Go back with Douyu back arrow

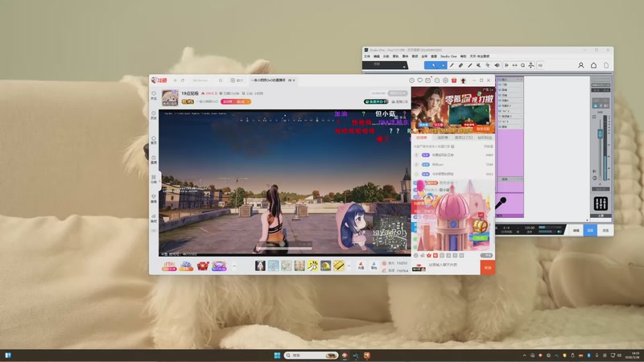[x=175, y=80]
